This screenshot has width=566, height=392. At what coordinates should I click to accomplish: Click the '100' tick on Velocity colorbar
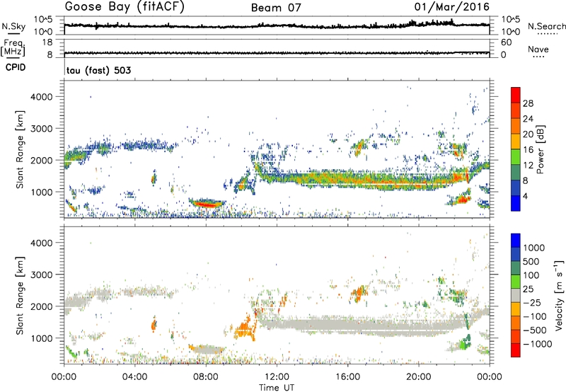531,275
